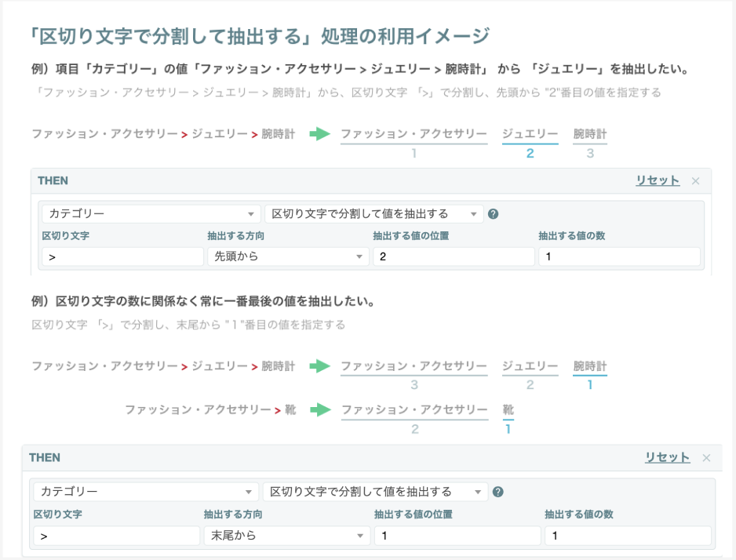Viewport: 736px width, 560px height.
Task: Click リセット link in first THEN block
Action: click(x=658, y=180)
